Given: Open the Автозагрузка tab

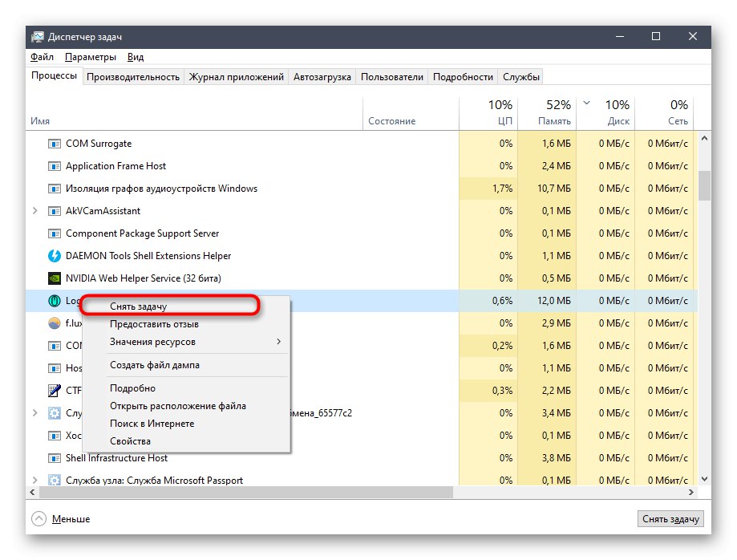Looking at the screenshot, I should pos(322,77).
